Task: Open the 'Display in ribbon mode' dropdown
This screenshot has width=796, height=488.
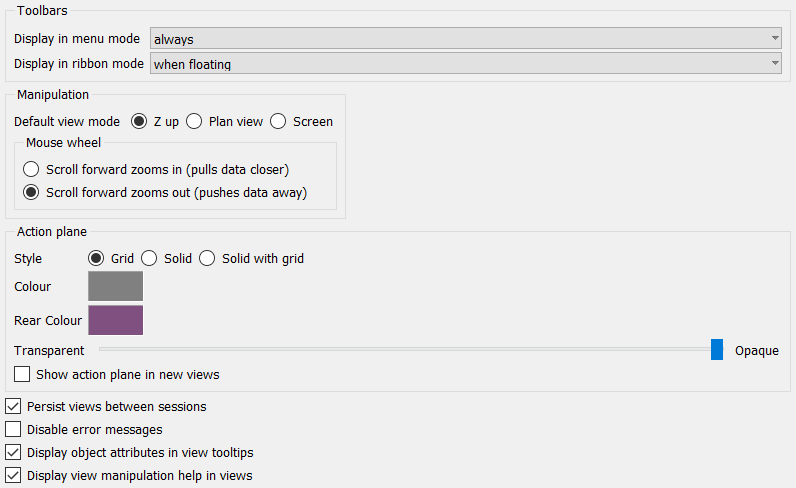Action: tap(465, 64)
